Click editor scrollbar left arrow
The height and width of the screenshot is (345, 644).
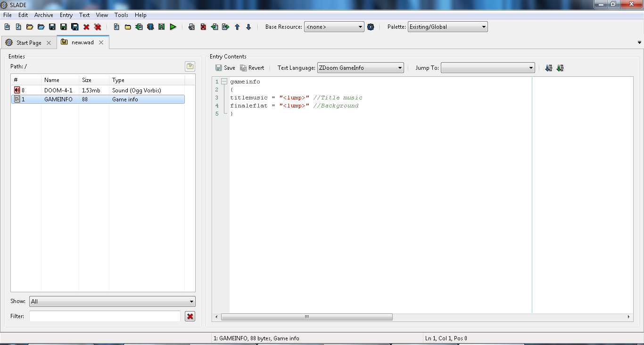tap(216, 317)
